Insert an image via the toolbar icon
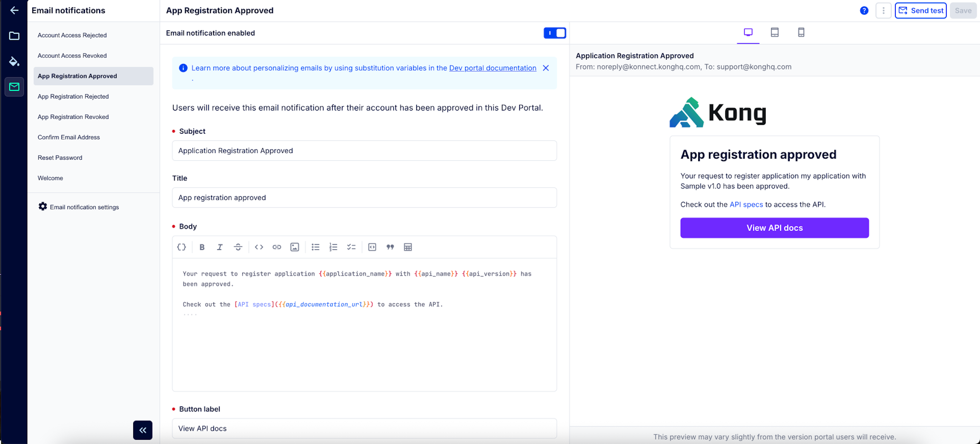 point(294,247)
